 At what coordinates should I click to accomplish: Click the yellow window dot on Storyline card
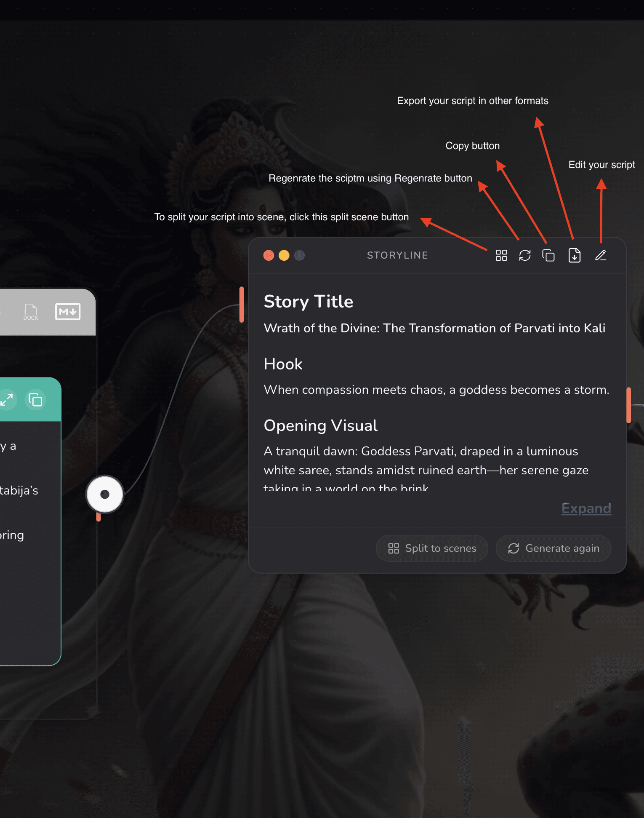[284, 255]
